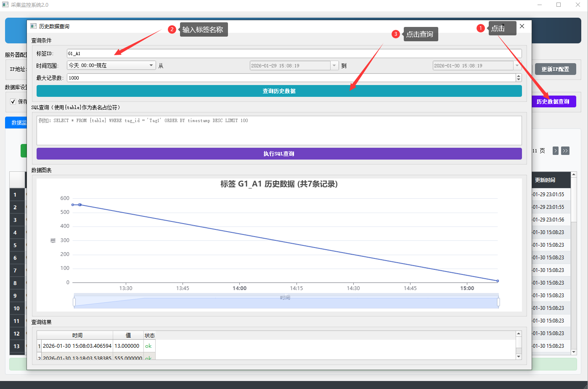Click the main table scroll-up arrow

point(574,175)
